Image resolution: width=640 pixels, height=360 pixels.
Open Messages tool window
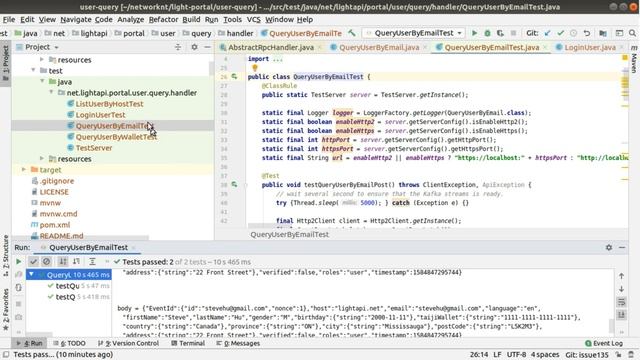pos(238,343)
